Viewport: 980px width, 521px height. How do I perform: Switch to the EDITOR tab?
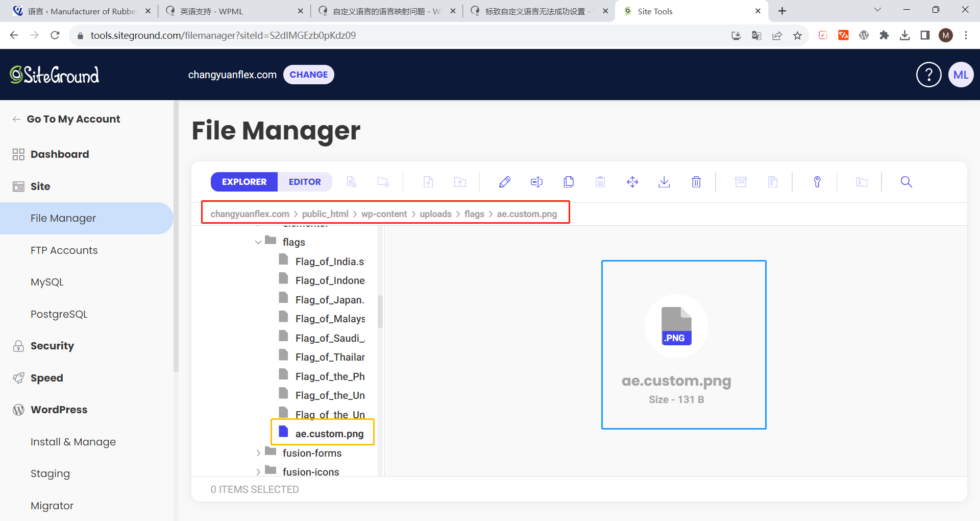pos(305,182)
